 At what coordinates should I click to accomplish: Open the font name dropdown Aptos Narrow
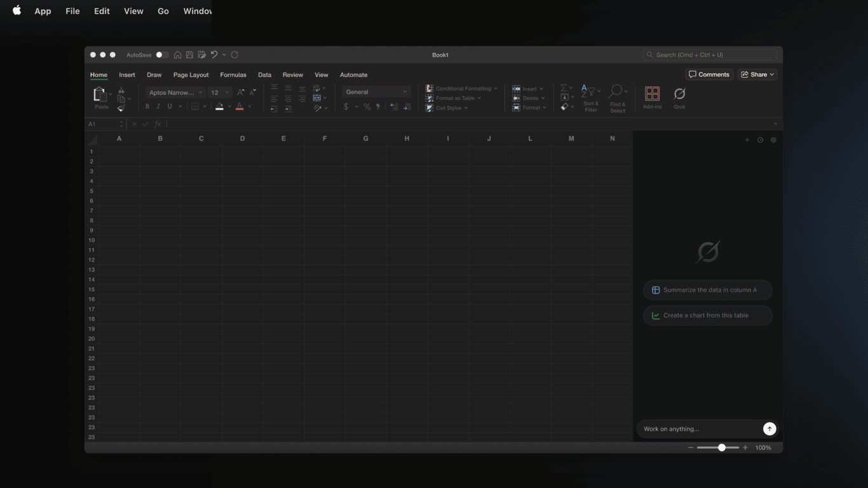(x=175, y=93)
